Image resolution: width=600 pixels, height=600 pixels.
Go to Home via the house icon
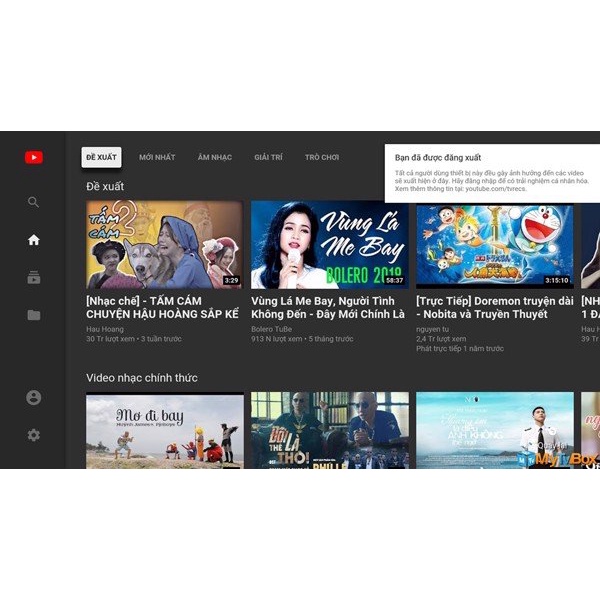pos(34,240)
